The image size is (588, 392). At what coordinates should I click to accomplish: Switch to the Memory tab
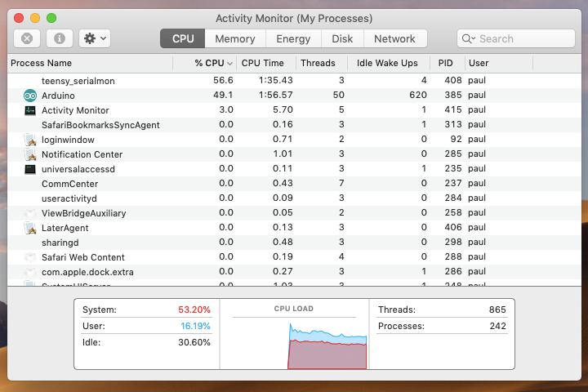235,38
